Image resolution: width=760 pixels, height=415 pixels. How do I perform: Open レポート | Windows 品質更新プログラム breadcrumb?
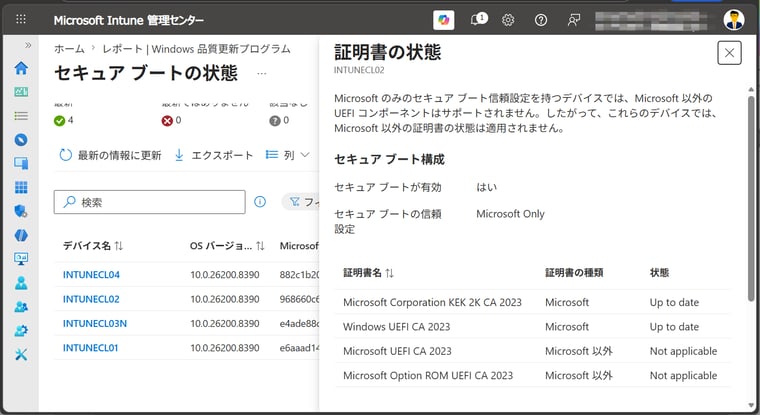(196, 49)
